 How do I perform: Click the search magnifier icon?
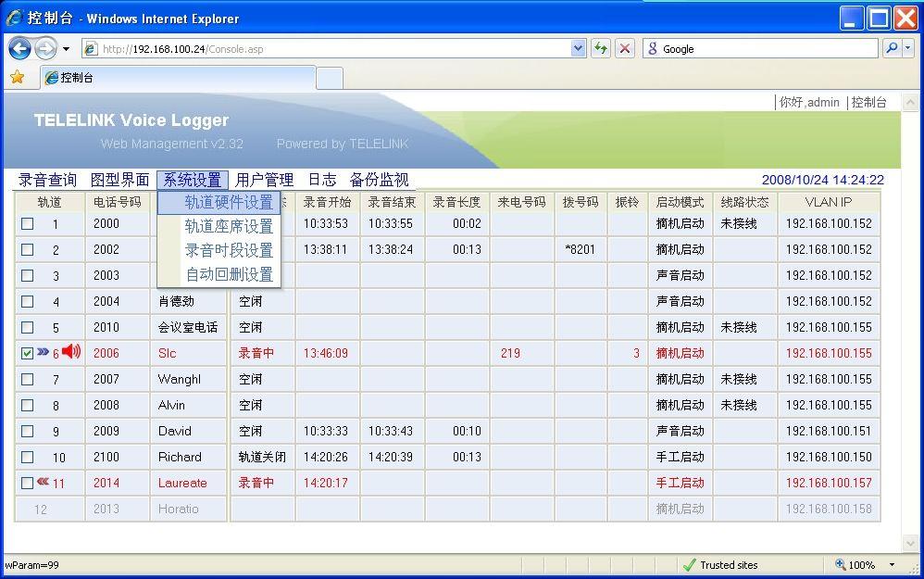893,48
